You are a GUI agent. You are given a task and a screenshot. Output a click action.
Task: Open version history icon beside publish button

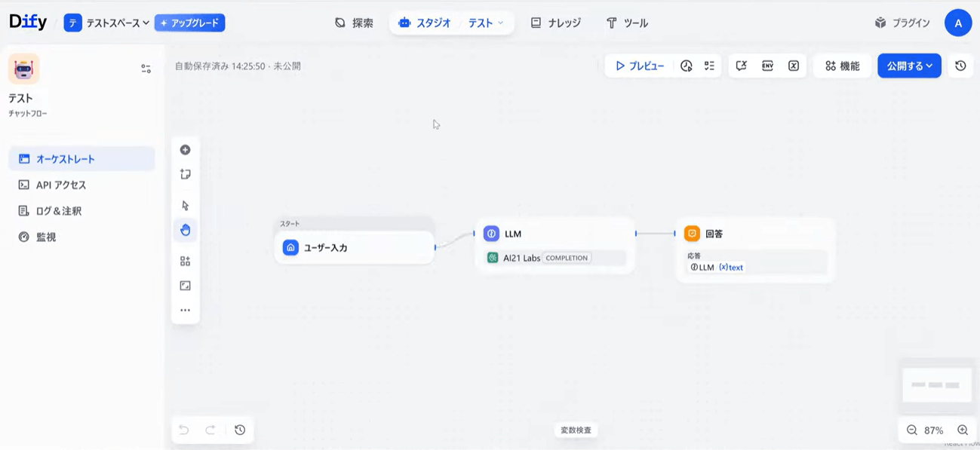[x=960, y=66]
